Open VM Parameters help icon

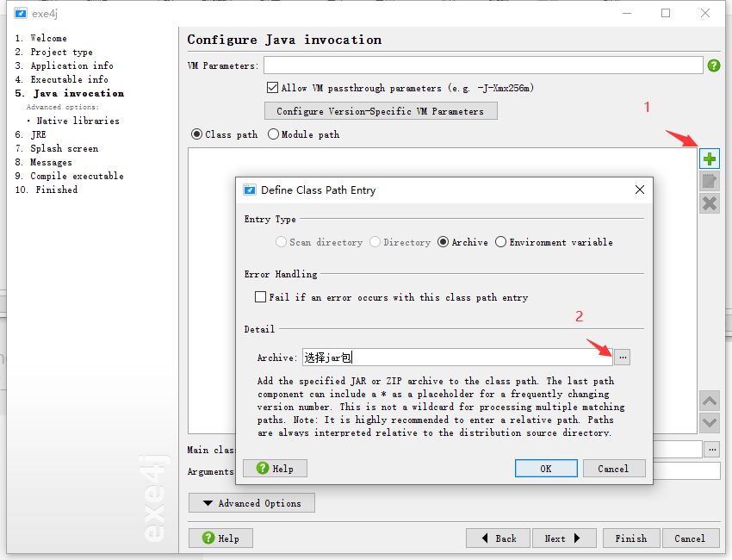[713, 65]
